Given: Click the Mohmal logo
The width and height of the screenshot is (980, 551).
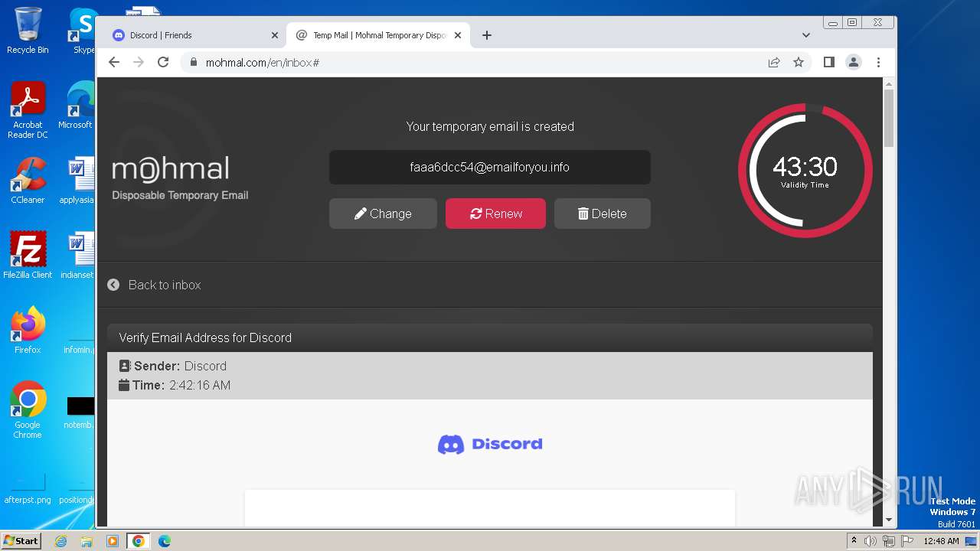Looking at the screenshot, I should tap(179, 178).
